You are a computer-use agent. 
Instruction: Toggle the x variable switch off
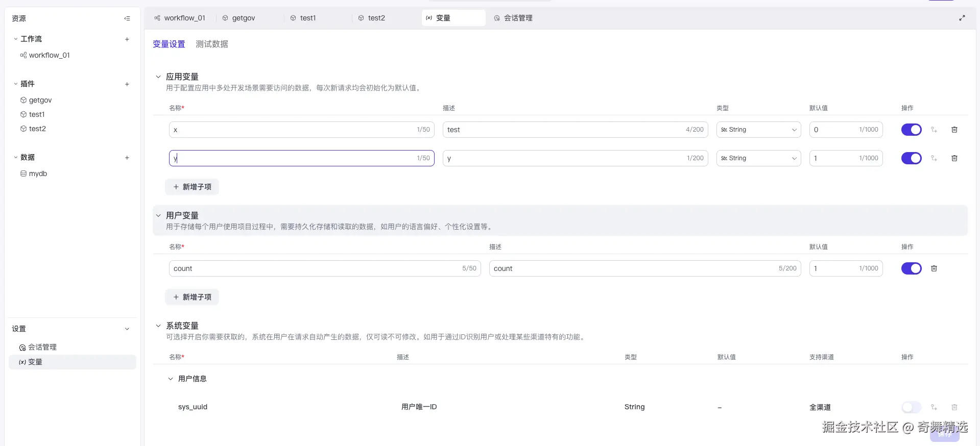click(911, 130)
